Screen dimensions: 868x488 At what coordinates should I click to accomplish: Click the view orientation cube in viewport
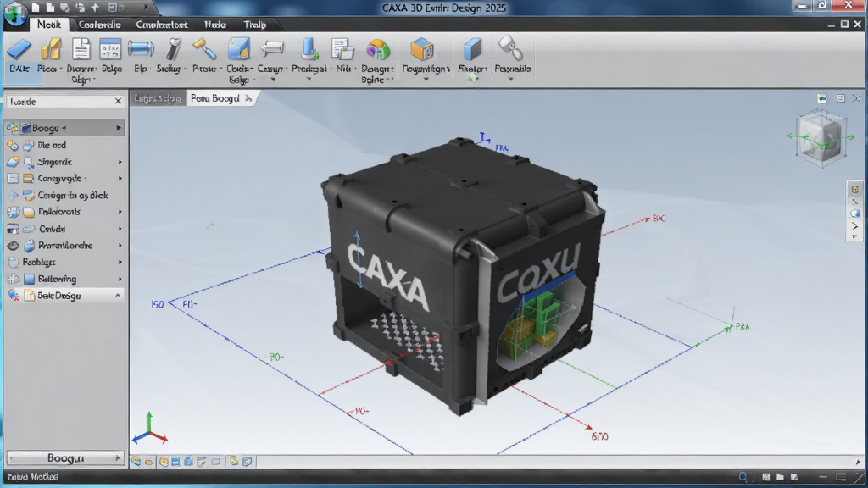pyautogui.click(x=821, y=138)
